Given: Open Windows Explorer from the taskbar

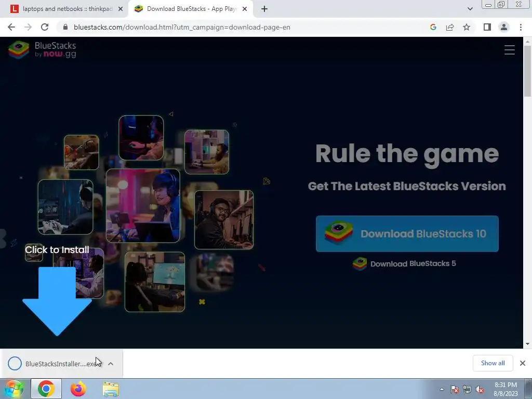Looking at the screenshot, I should click(x=111, y=389).
